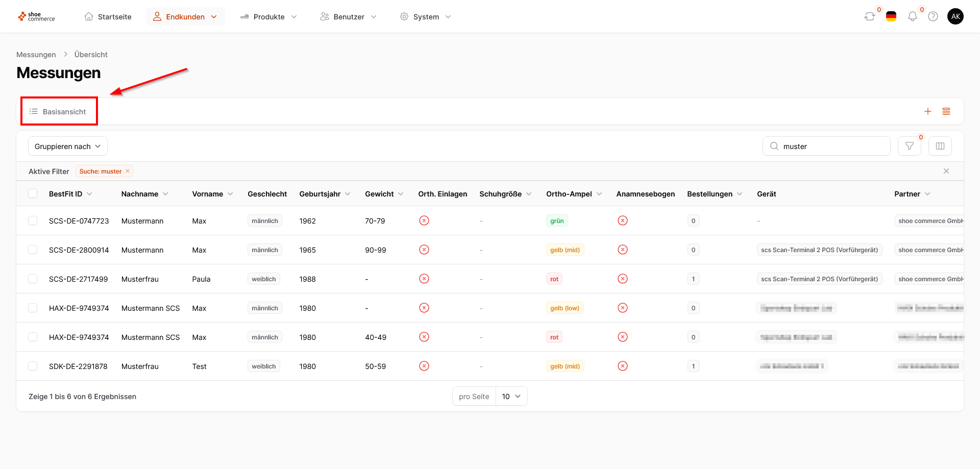Open the column layout icon

(x=940, y=146)
